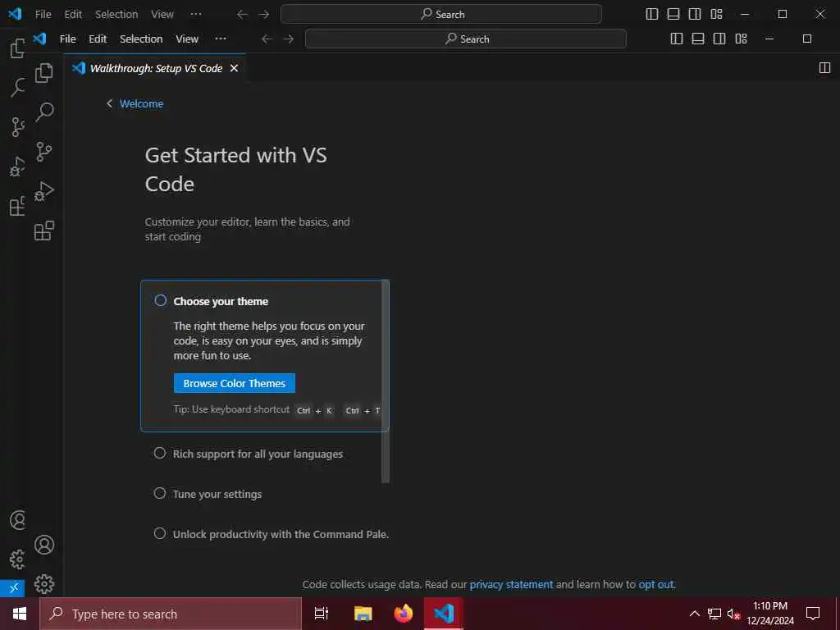840x630 pixels.
Task: Click the VS Code taskbar icon
Action: pos(444,614)
